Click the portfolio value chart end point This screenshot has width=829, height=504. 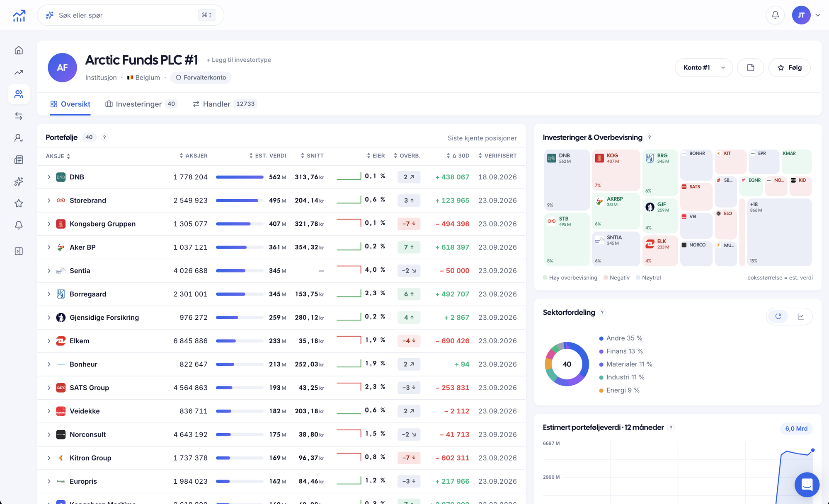[x=813, y=450]
